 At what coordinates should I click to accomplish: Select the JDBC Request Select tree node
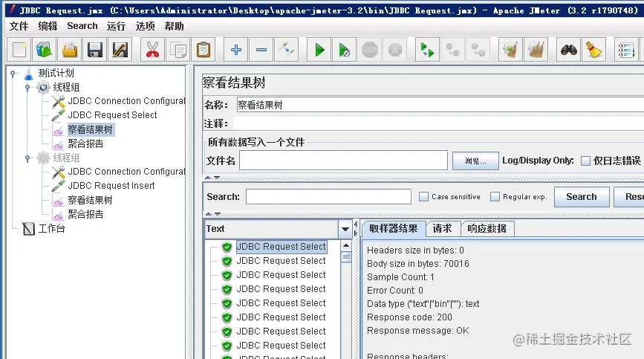coord(112,115)
